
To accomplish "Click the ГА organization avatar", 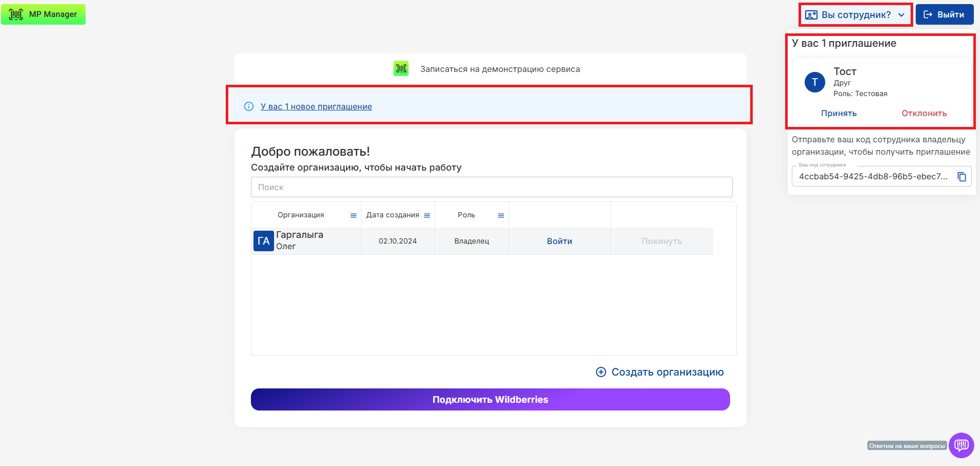I will 263,241.
